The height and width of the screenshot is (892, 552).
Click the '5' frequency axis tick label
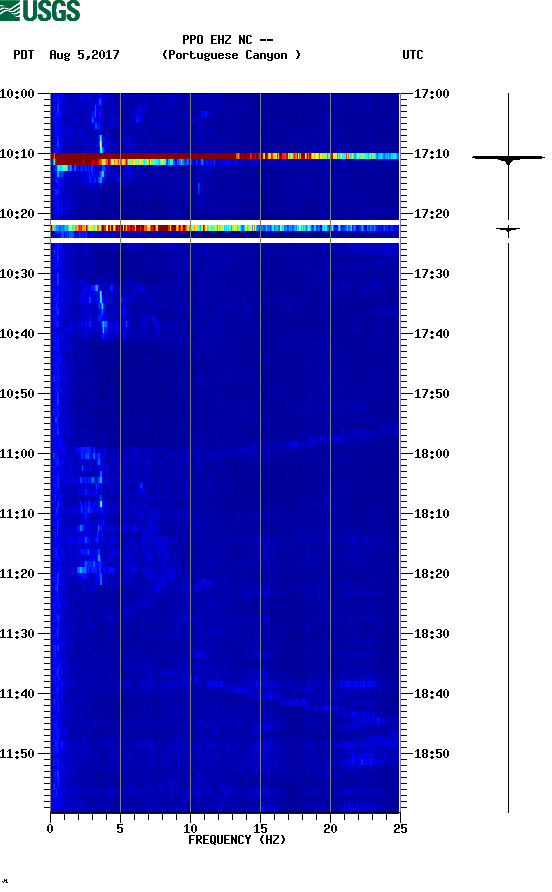[x=120, y=828]
